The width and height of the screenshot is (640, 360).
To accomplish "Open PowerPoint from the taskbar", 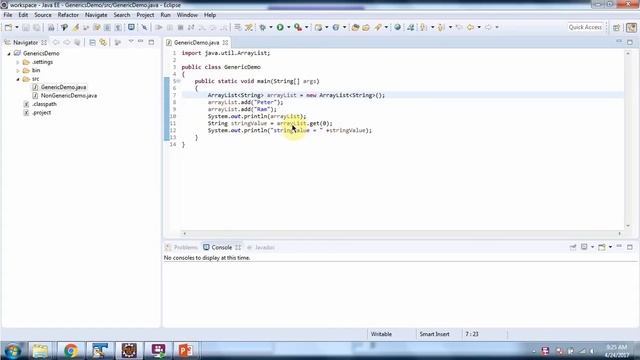I will pos(185,351).
